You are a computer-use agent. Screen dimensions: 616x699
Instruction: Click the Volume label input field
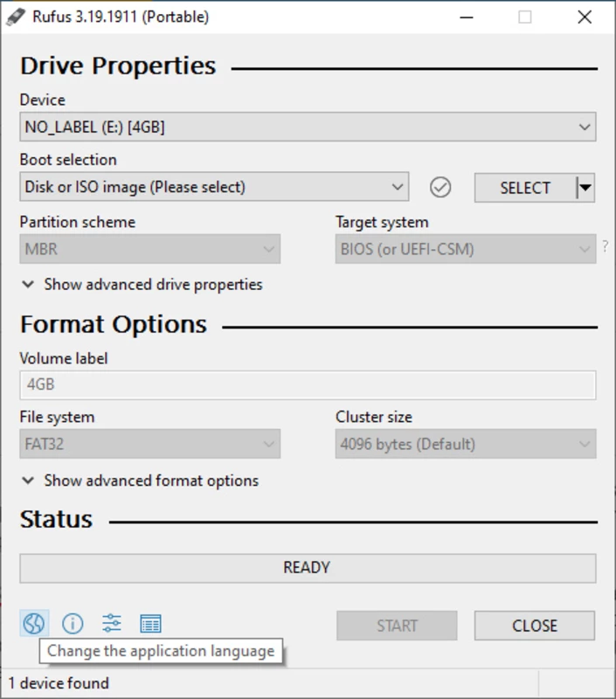coord(308,384)
